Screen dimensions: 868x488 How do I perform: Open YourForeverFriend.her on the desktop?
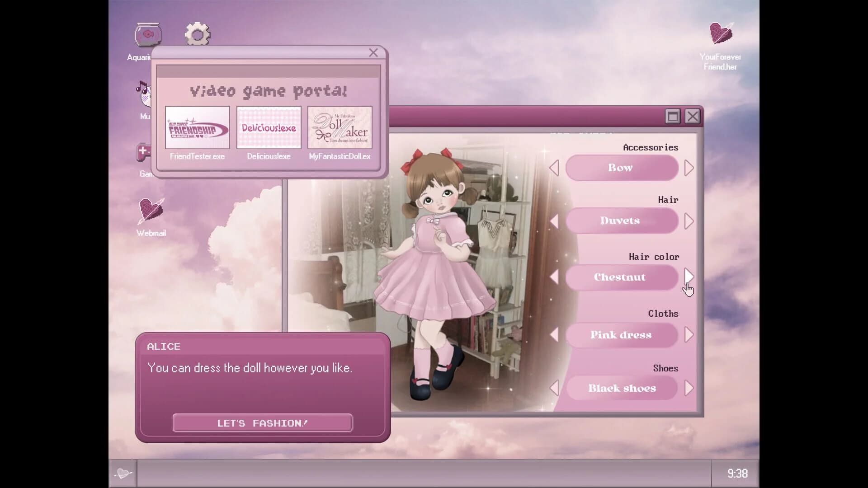(x=720, y=34)
